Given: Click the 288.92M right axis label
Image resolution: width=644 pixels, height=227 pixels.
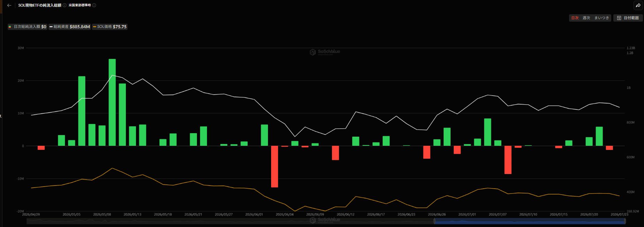Looking at the screenshot, I should tap(633, 211).
